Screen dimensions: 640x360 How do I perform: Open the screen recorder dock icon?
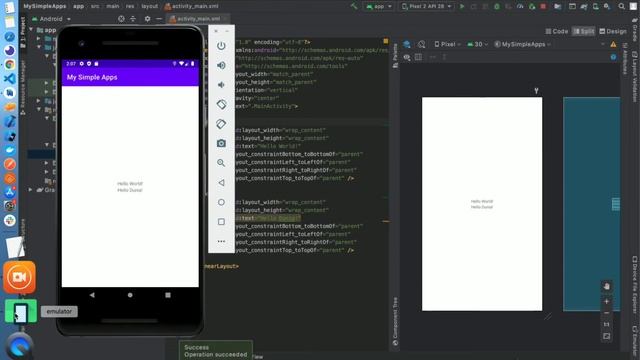click(x=19, y=278)
